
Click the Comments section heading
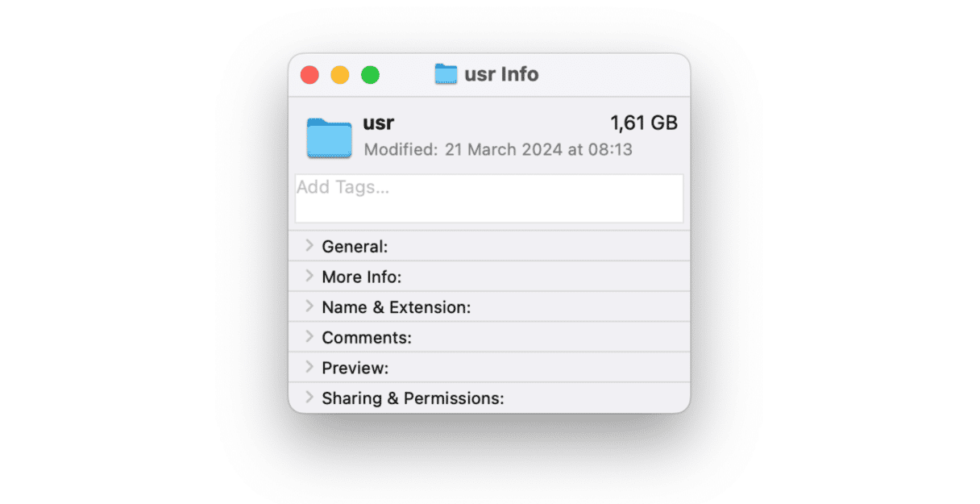pyautogui.click(x=367, y=338)
